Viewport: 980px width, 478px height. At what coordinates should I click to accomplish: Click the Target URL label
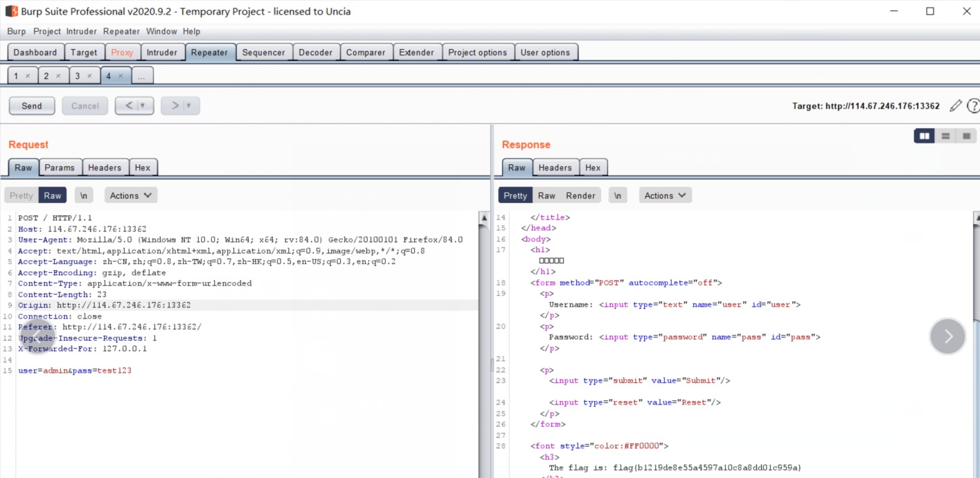pyautogui.click(x=866, y=106)
